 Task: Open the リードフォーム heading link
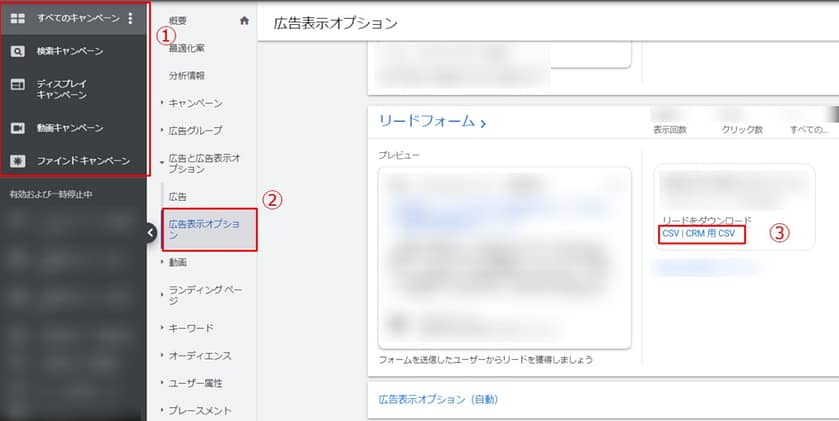(x=432, y=122)
